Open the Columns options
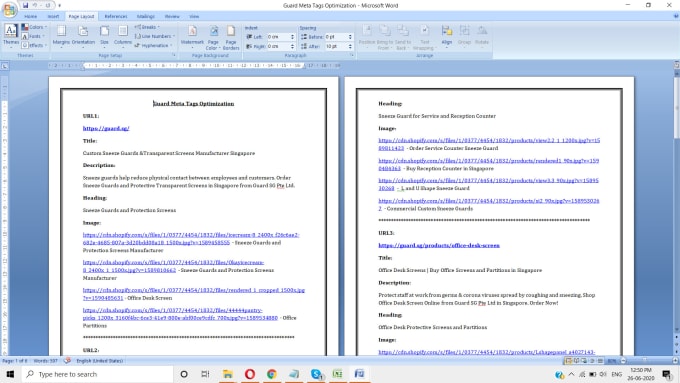 (123, 36)
